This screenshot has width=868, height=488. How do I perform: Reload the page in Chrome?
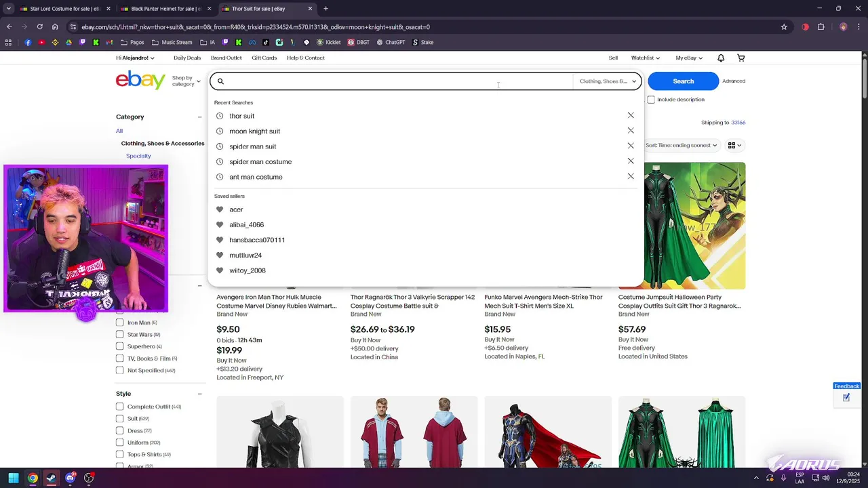point(40,27)
